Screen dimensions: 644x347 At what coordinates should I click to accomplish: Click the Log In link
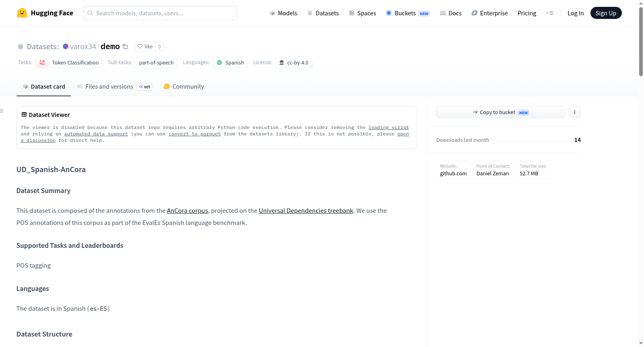[576, 13]
